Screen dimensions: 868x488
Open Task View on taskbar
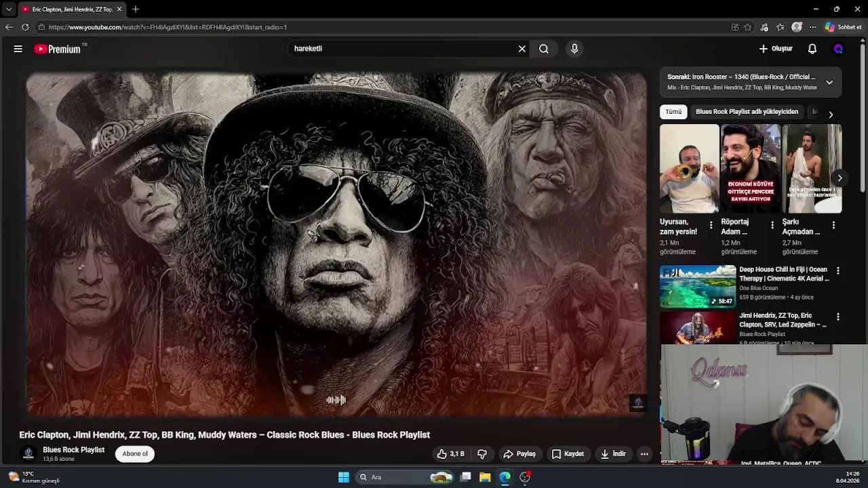[466, 477]
